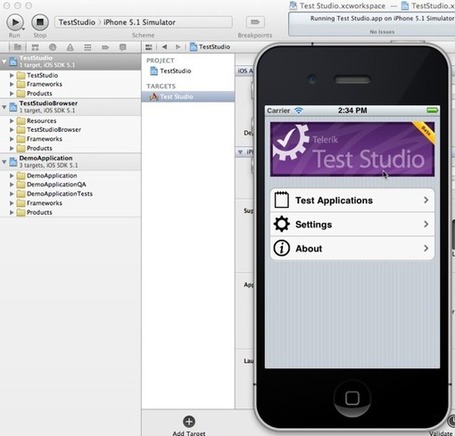
Task: Expand the Frameworks folder under TestStudio project
Action: click(12, 84)
